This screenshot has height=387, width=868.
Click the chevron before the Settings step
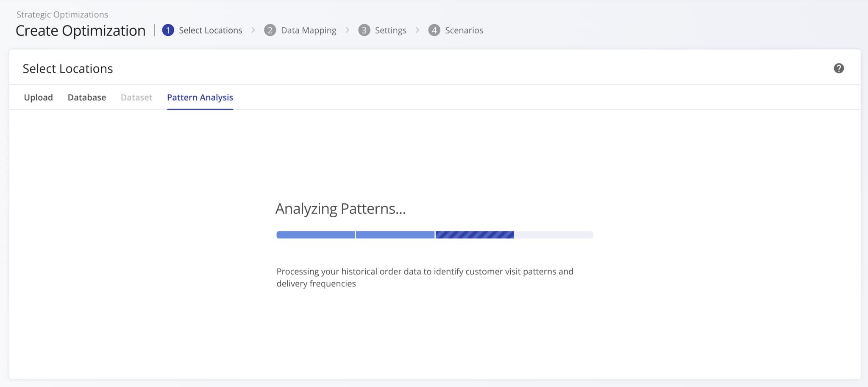coord(347,30)
